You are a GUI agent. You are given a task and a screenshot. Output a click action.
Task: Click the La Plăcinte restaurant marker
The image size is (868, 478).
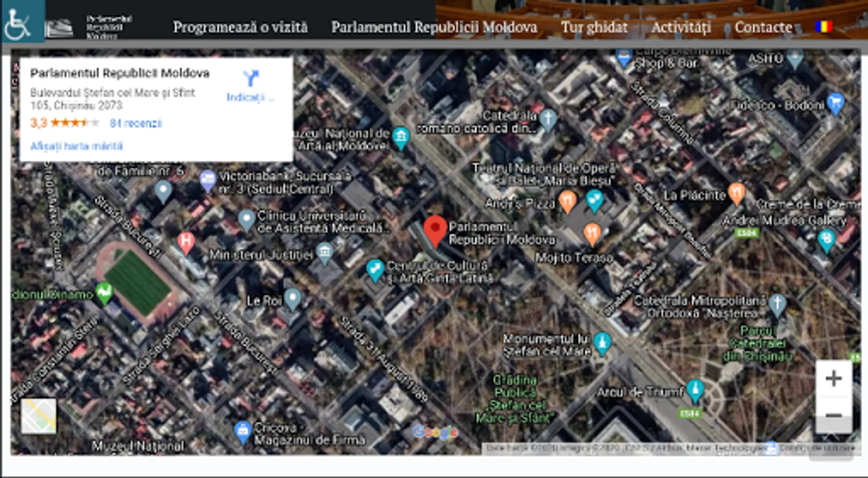coord(736,193)
